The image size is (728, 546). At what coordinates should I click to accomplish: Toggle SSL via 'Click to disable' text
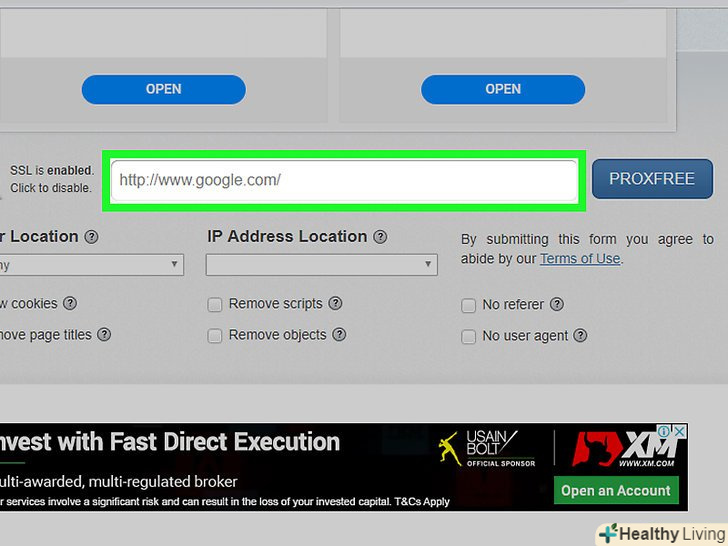[51, 188]
